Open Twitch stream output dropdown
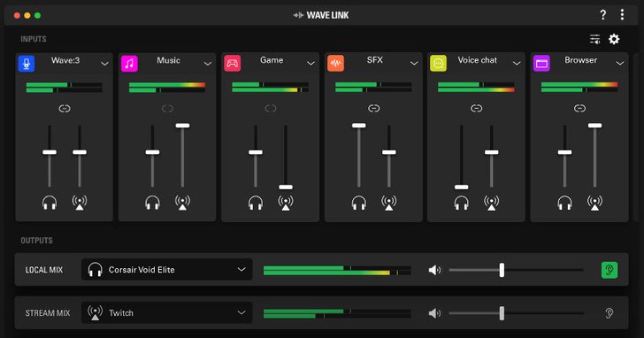This screenshot has height=338, width=644. pyautogui.click(x=166, y=313)
